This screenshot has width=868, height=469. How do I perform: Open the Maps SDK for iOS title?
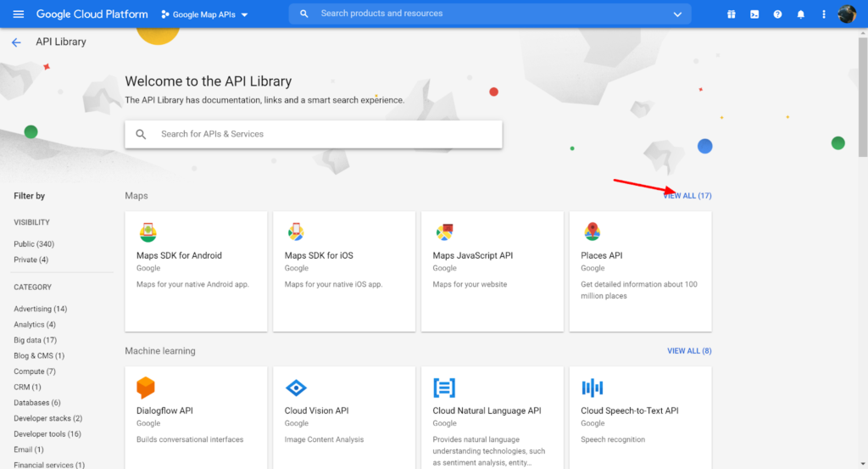319,255
